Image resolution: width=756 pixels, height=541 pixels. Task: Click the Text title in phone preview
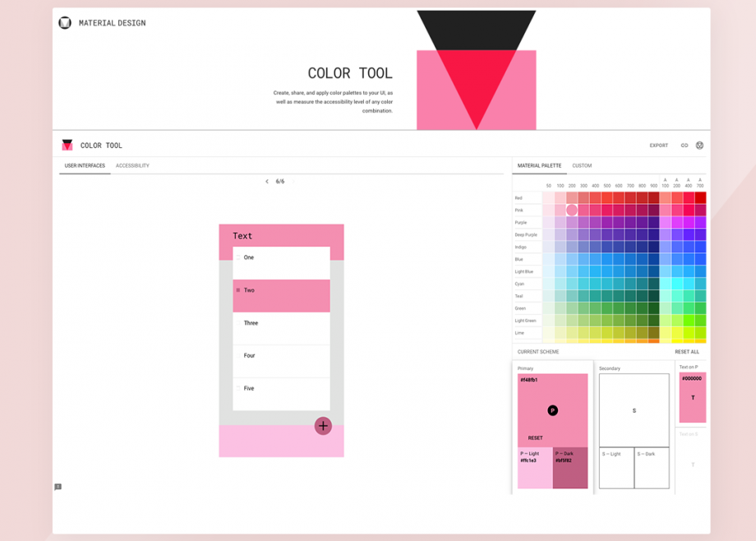[x=242, y=235]
